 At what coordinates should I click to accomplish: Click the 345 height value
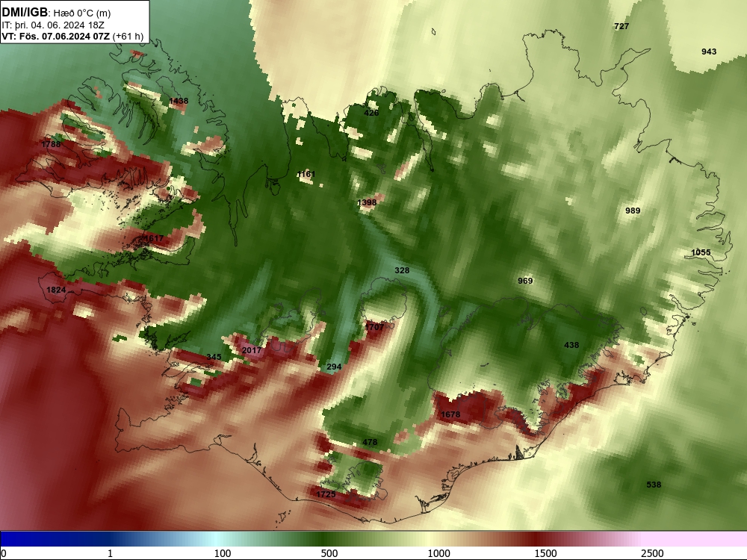[214, 357]
